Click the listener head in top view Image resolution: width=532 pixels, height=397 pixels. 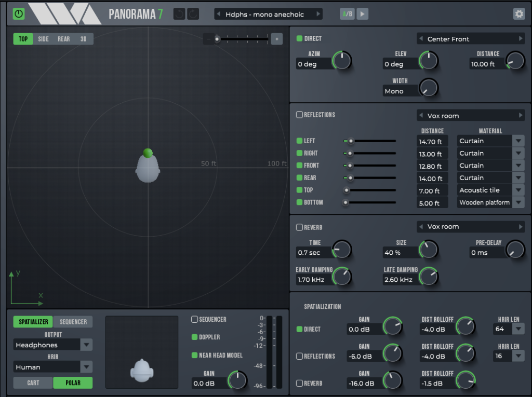[x=148, y=170]
